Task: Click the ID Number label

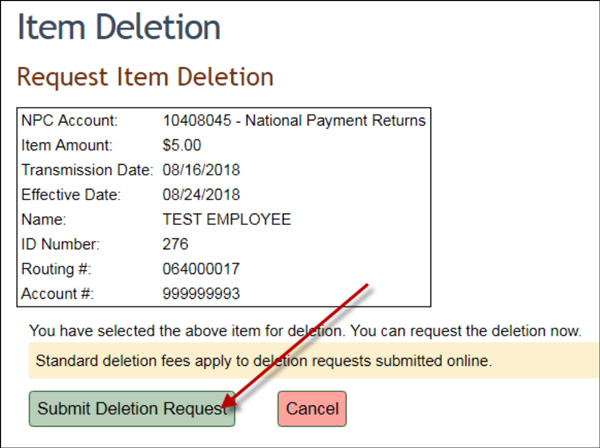Action: pos(62,243)
